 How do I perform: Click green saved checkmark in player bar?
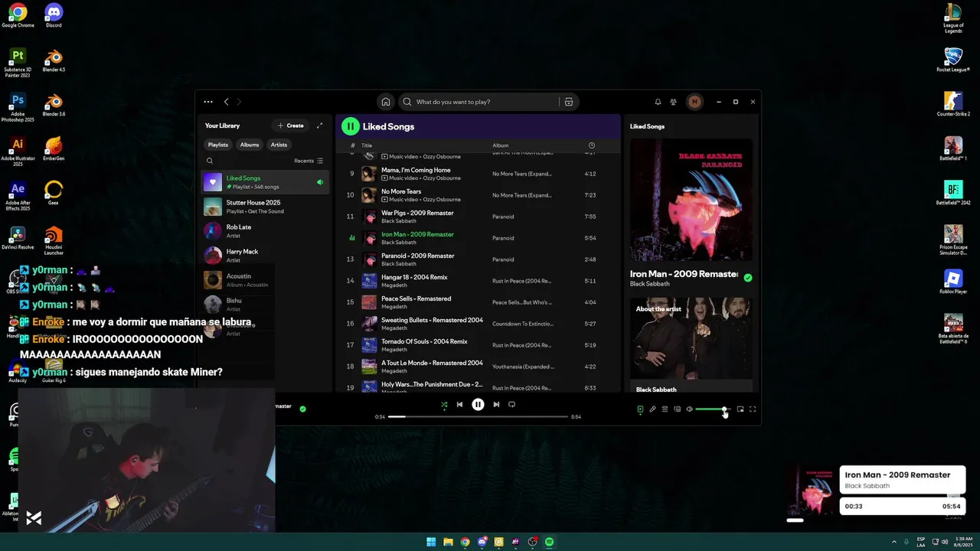coord(302,409)
